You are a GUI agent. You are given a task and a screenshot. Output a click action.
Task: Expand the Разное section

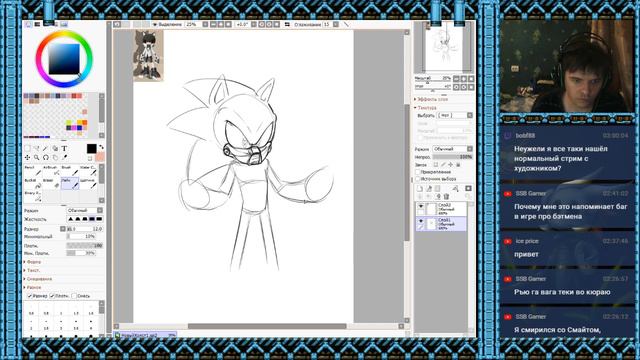(33, 288)
